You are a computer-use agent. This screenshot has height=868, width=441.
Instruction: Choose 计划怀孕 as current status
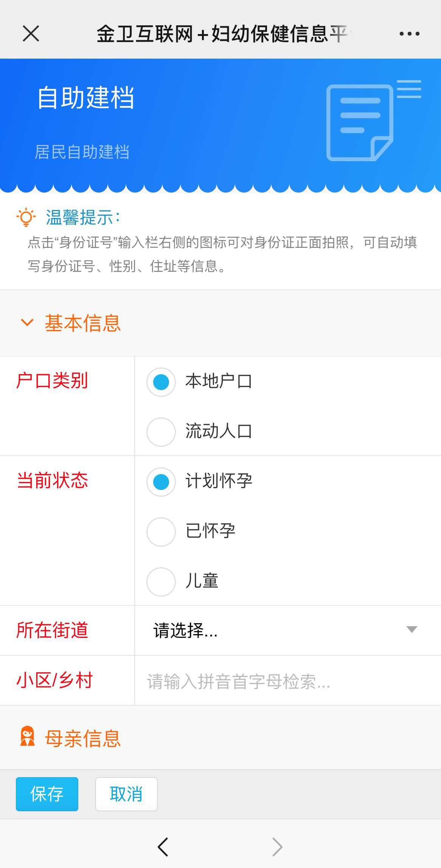(161, 482)
